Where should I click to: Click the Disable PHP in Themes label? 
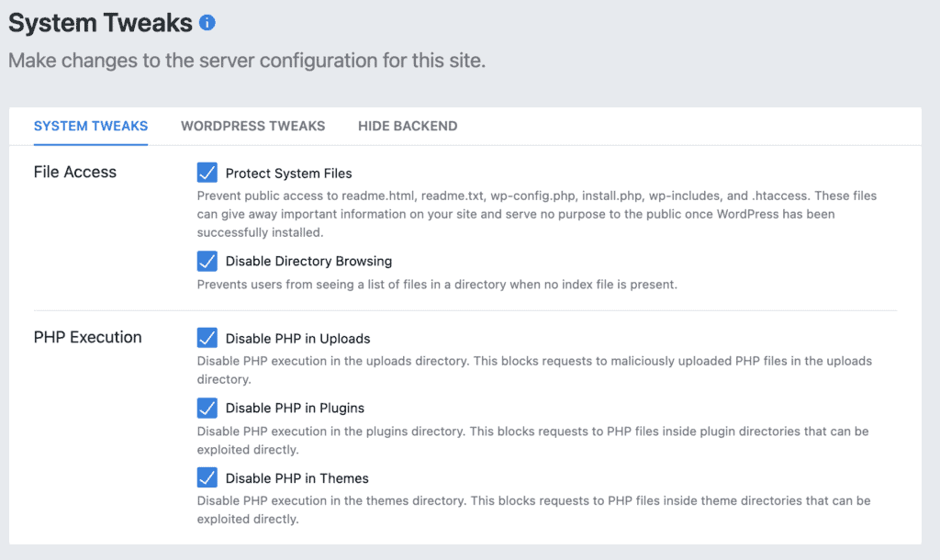click(x=297, y=477)
